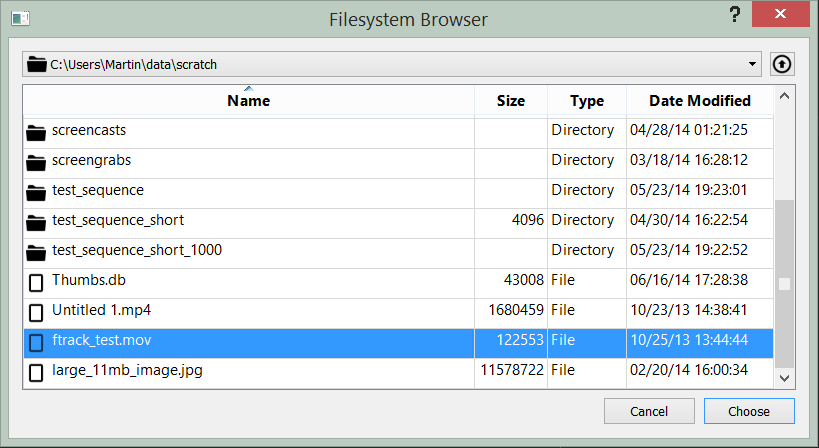Click the path text C:\Users\Martin\data\scratch
Image resolution: width=819 pixels, height=448 pixels.
pyautogui.click(x=133, y=65)
